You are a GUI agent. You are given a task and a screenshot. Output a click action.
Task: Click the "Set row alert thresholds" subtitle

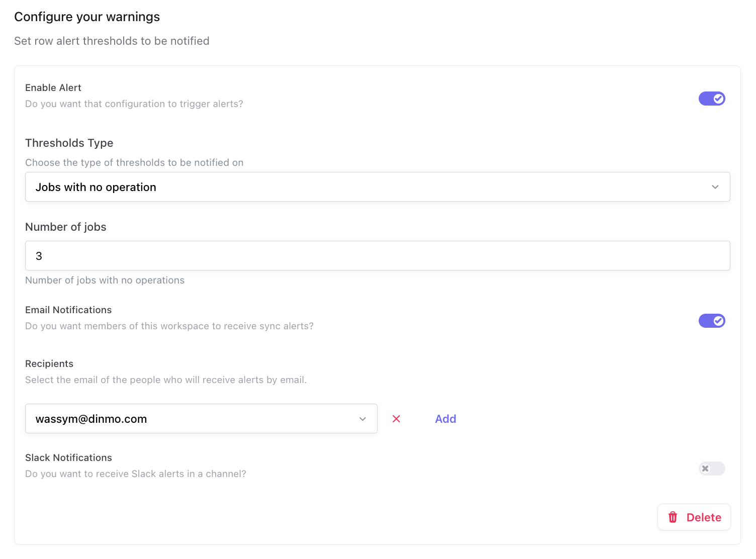point(112,41)
